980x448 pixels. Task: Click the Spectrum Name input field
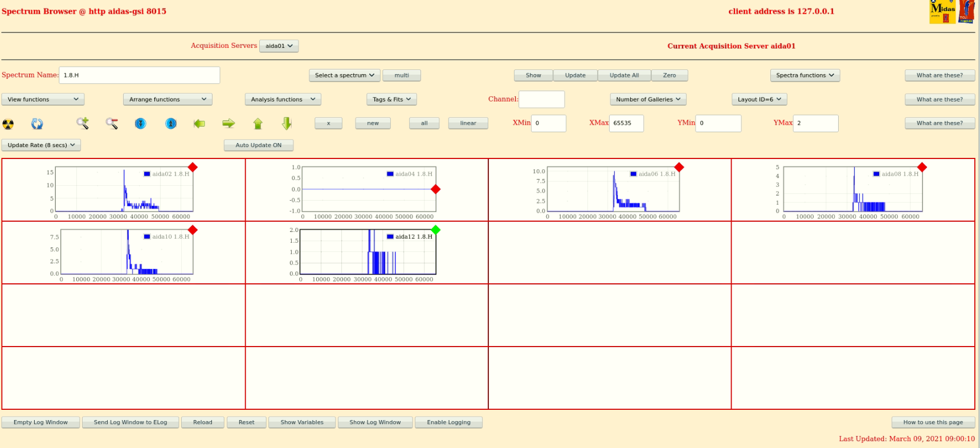point(139,75)
